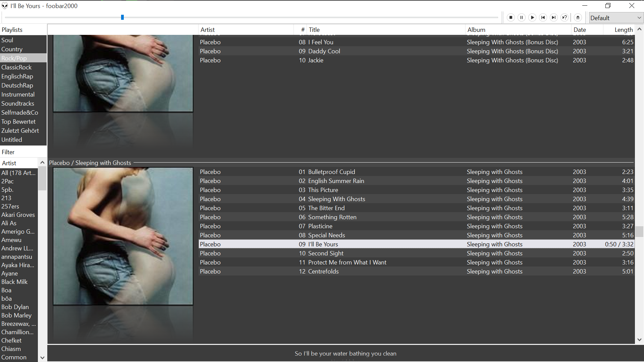The image size is (644, 362).
Task: Open the DeutschRap playlist
Action: point(23,85)
